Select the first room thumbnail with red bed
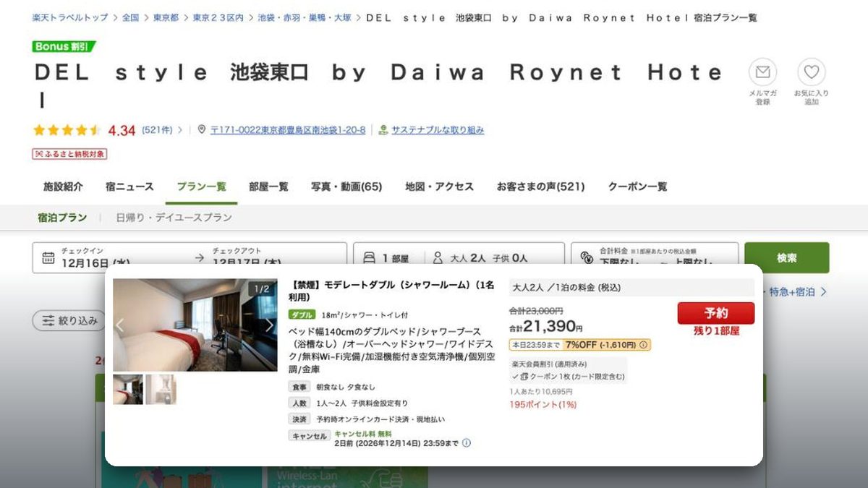 click(128, 389)
